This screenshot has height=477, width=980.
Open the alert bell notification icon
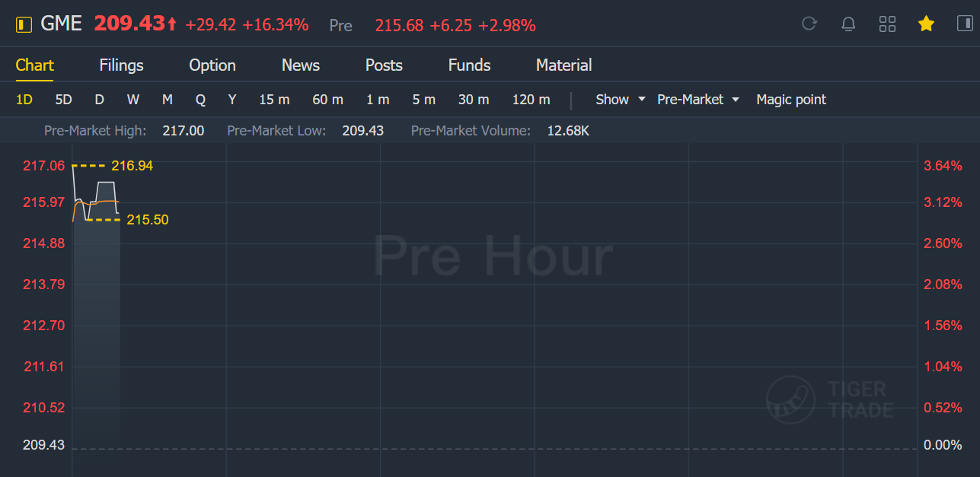pos(848,24)
